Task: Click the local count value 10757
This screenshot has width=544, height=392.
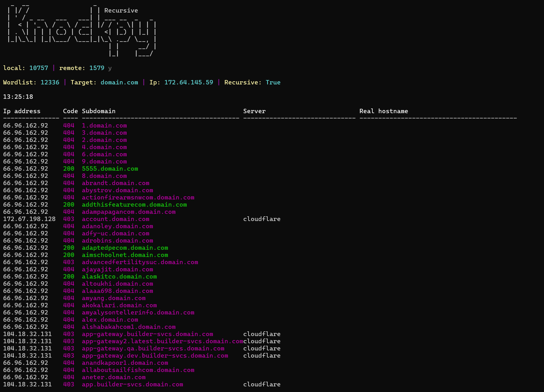Action: pyautogui.click(x=39, y=68)
